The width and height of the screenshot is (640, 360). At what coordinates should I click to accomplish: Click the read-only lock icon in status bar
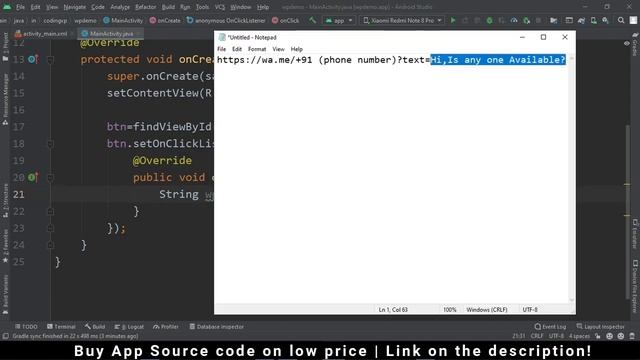598,336
